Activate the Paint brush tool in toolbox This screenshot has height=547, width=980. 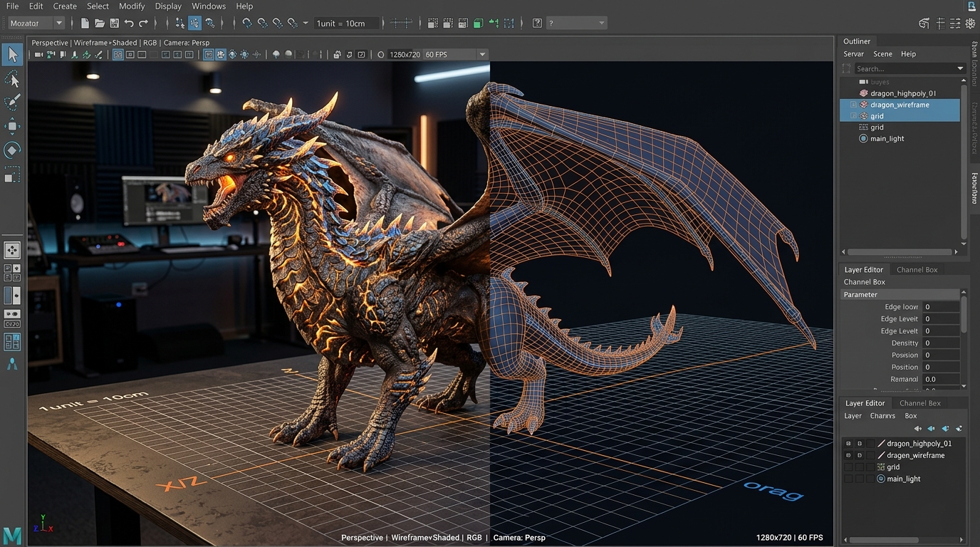[x=12, y=102]
